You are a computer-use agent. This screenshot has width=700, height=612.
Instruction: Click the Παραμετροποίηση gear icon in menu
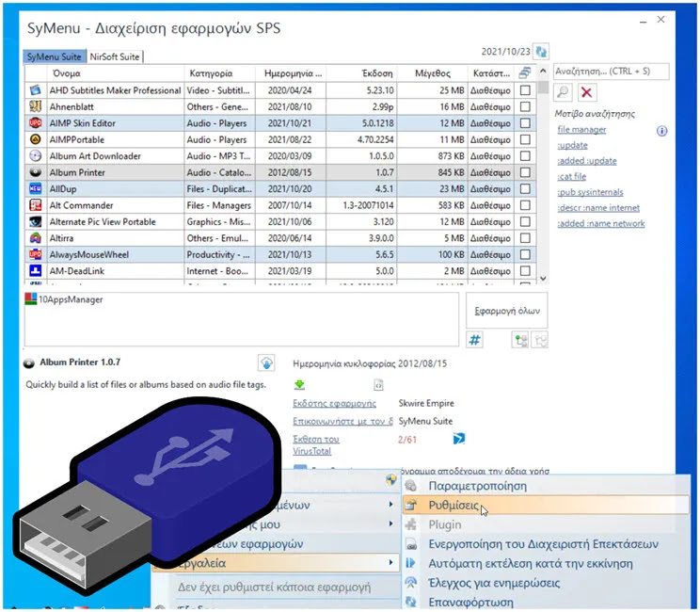tap(411, 486)
